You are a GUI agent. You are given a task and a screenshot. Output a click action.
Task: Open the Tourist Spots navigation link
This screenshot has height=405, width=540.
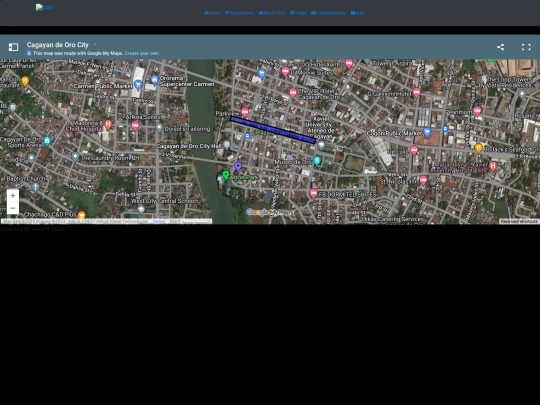click(239, 13)
